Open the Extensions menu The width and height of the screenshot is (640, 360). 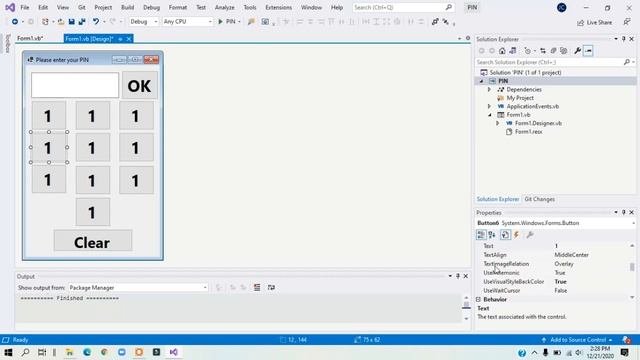point(278,7)
